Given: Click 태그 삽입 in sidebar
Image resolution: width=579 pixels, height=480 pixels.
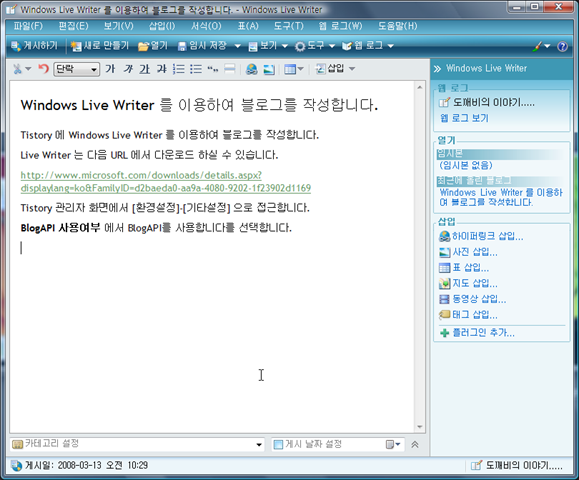Looking at the screenshot, I should 468,315.
